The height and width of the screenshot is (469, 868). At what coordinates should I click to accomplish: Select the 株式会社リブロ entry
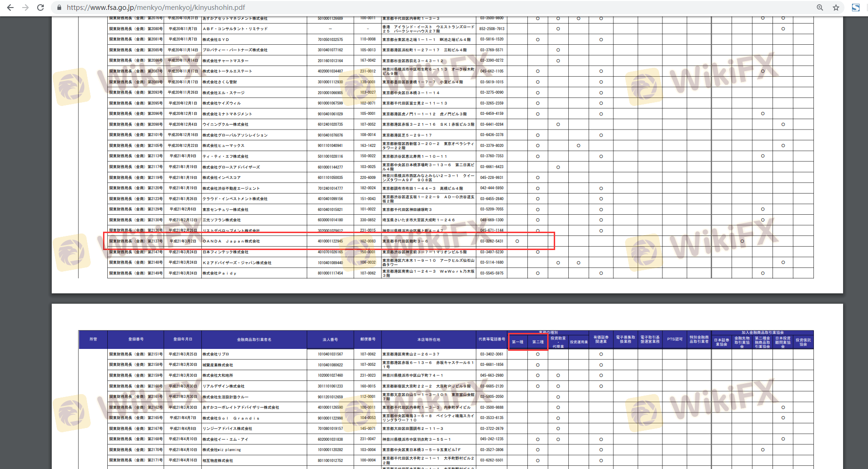click(216, 354)
